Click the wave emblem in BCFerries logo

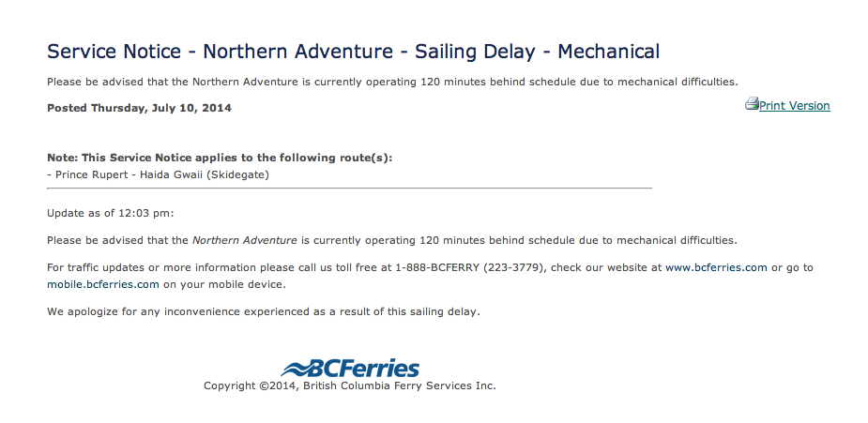click(x=295, y=367)
